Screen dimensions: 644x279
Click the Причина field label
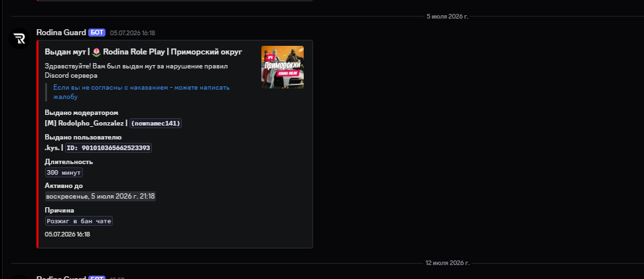[59, 211]
